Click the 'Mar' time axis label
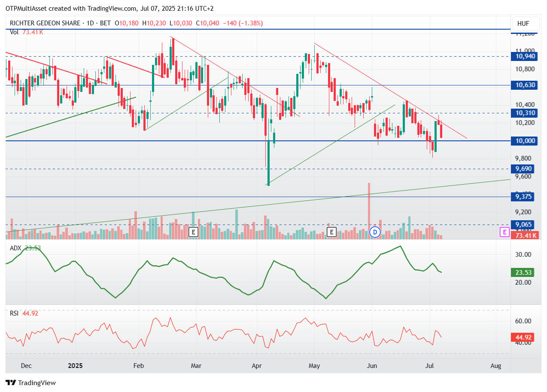The height and width of the screenshot is (392, 547). click(196, 366)
